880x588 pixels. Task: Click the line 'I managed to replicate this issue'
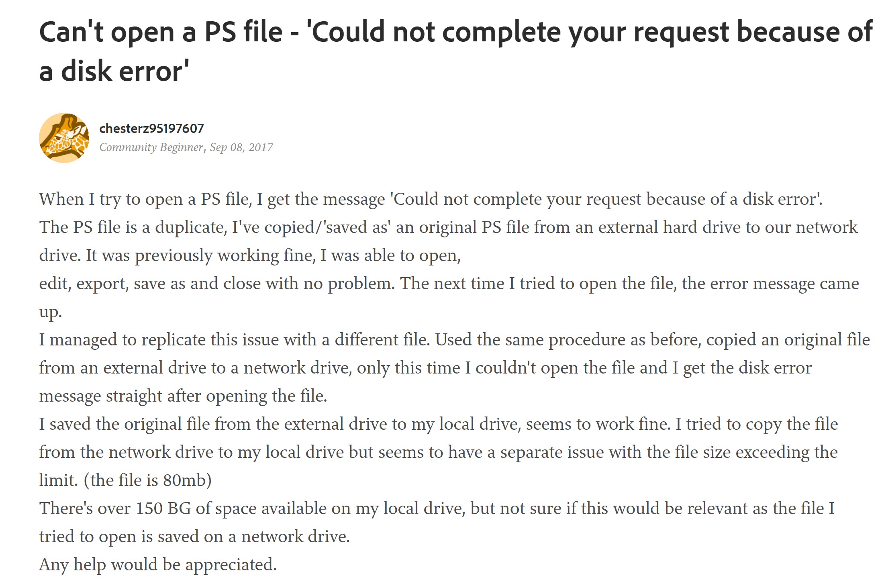click(454, 340)
